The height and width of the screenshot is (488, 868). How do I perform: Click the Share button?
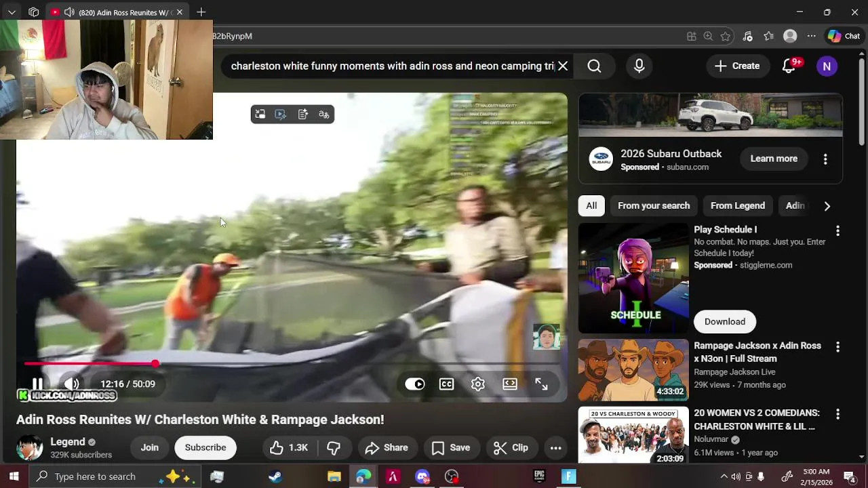point(387,447)
